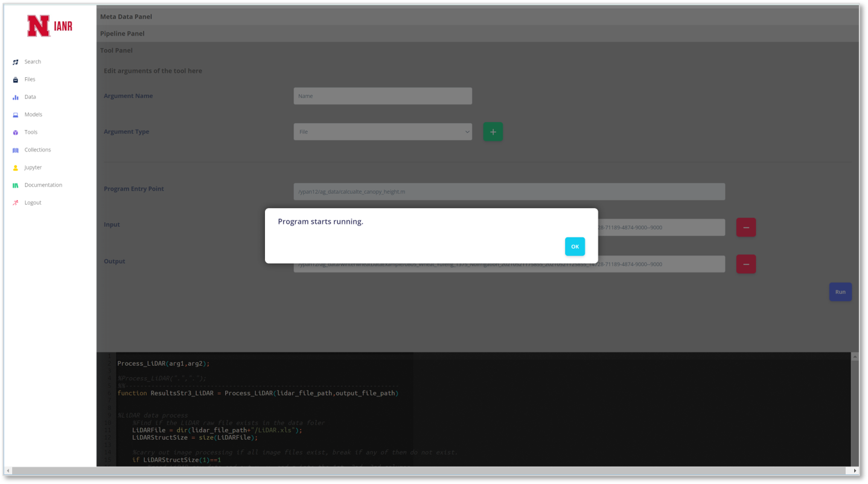Click the Tools box icon
Screen dimensions: 868x484
point(16,132)
